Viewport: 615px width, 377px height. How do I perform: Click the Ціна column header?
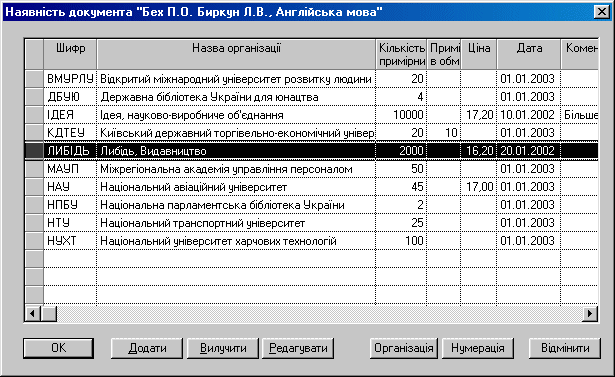click(x=479, y=54)
